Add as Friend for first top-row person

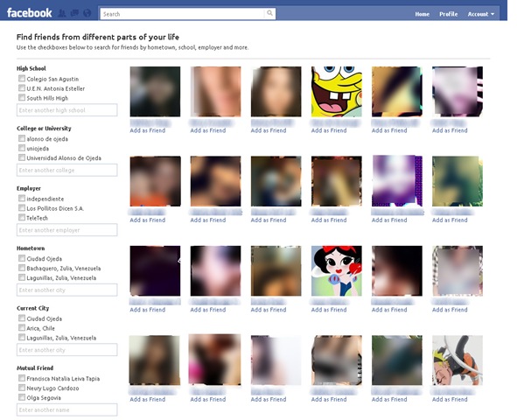(x=147, y=130)
